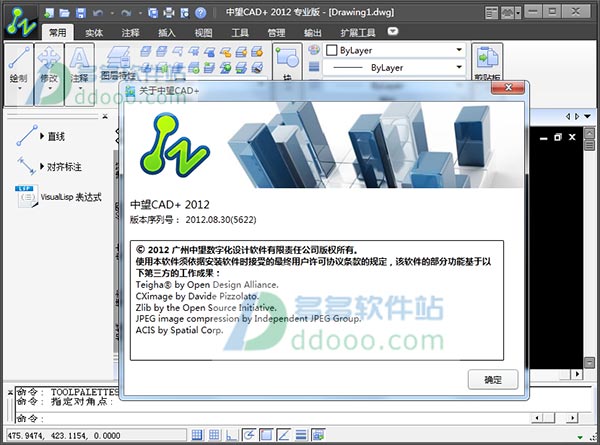Close the 关于中望CAD+ dialog with red X
600x445 pixels.
pyautogui.click(x=508, y=88)
